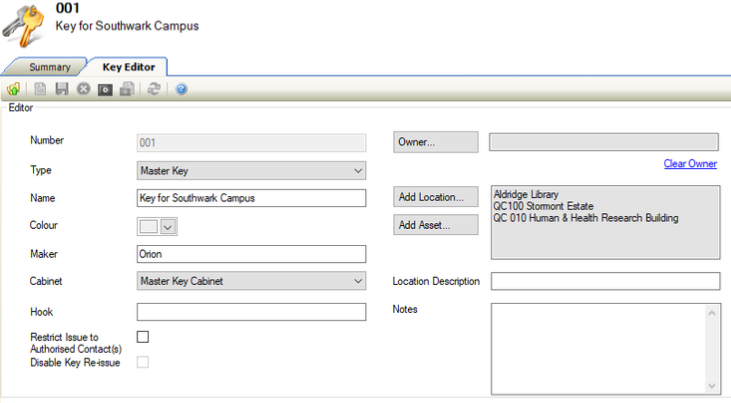This screenshot has width=731, height=403.
Task: Click the Clear Owner link
Action: [x=690, y=164]
